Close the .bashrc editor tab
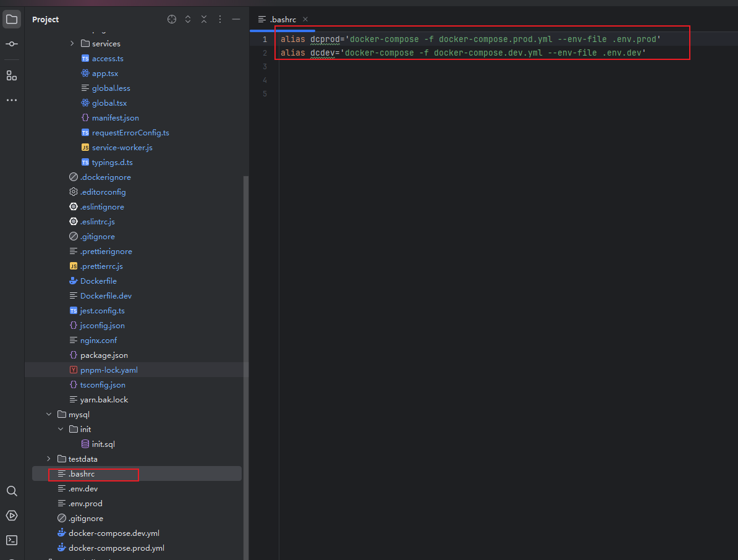 point(305,19)
